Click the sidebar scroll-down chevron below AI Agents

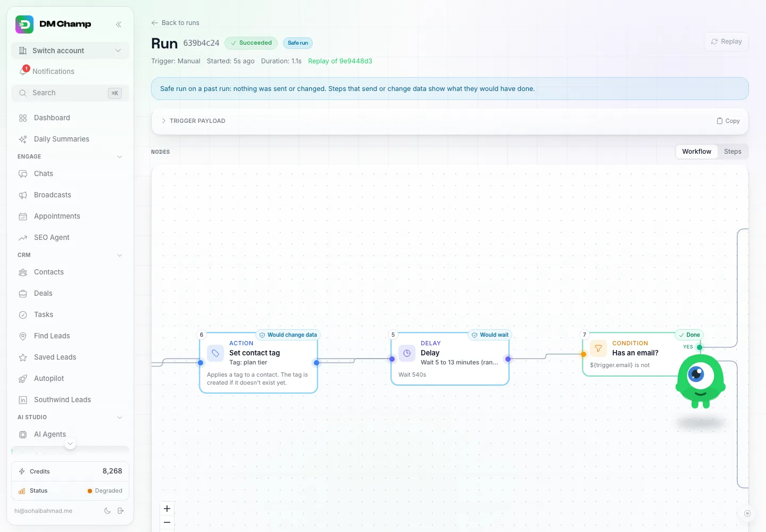[x=70, y=443]
